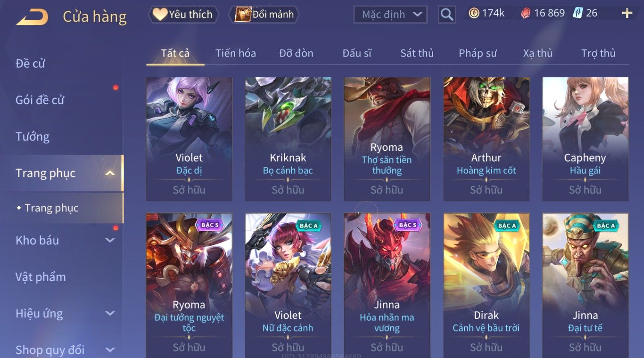Select the Pháp sư tab
This screenshot has height=358, width=644.
pos(478,53)
